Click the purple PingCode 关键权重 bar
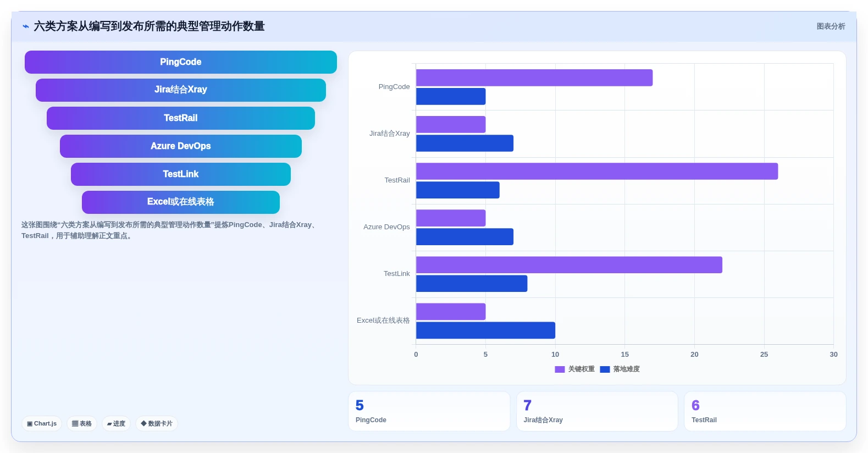868x453 pixels. click(534, 78)
